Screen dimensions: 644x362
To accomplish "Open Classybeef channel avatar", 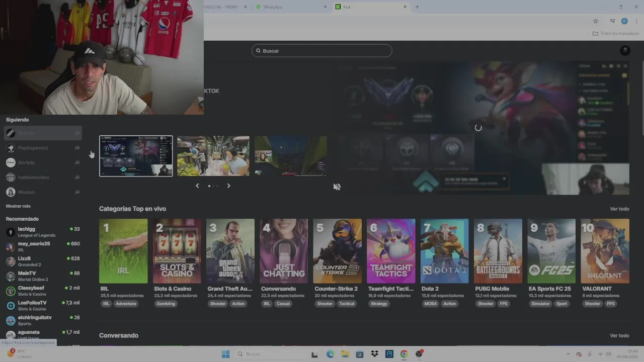I will pyautogui.click(x=10, y=291).
